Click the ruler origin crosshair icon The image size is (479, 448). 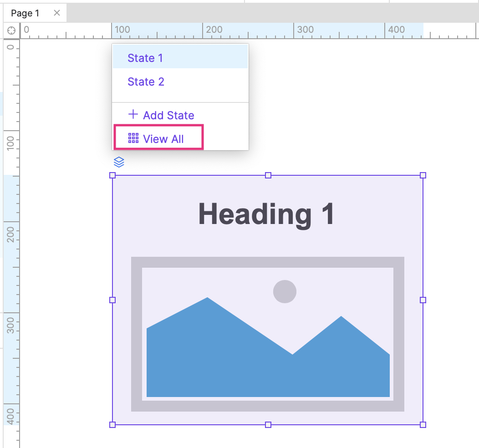[11, 31]
